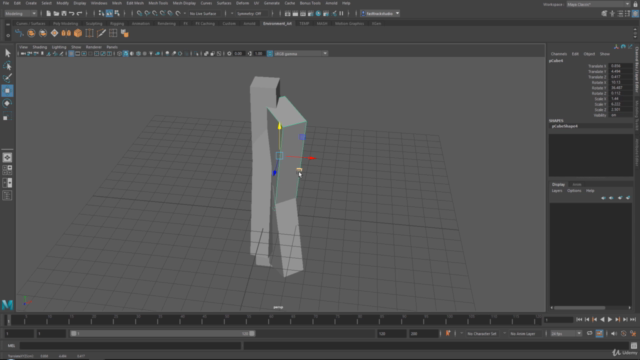The height and width of the screenshot is (360, 640).
Task: Toggle playback loop mode
Action: click(x=589, y=333)
